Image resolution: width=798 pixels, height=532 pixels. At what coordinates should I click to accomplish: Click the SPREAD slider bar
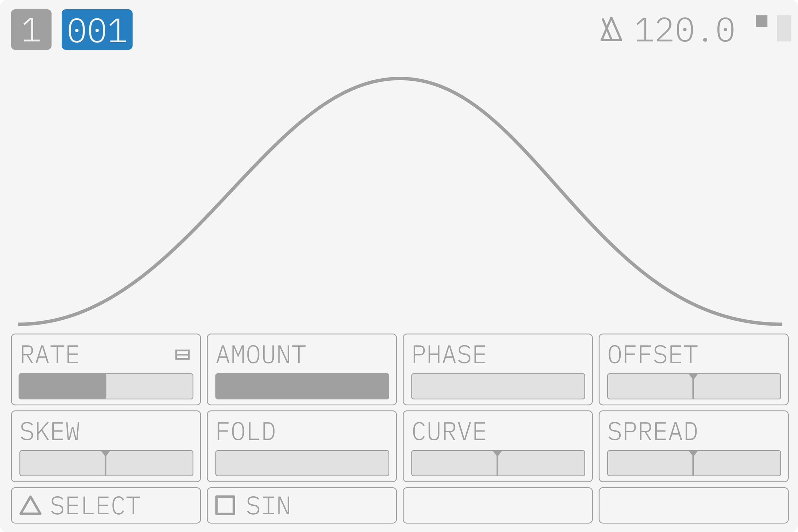pyautogui.click(x=694, y=463)
